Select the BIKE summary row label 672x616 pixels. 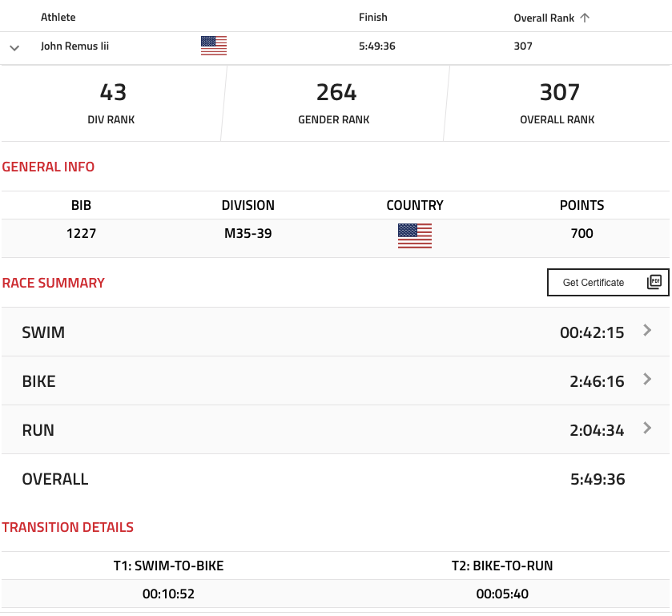[x=39, y=381]
